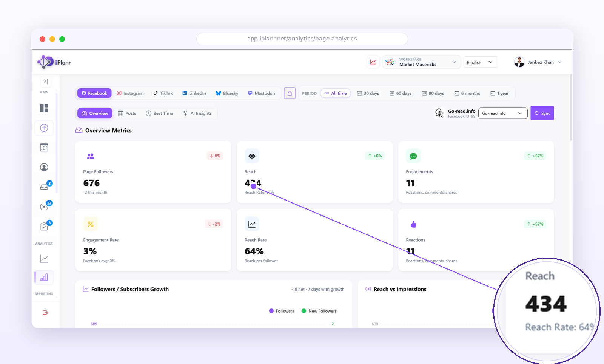Open the dashboard grid icon in sidebar

click(44, 108)
